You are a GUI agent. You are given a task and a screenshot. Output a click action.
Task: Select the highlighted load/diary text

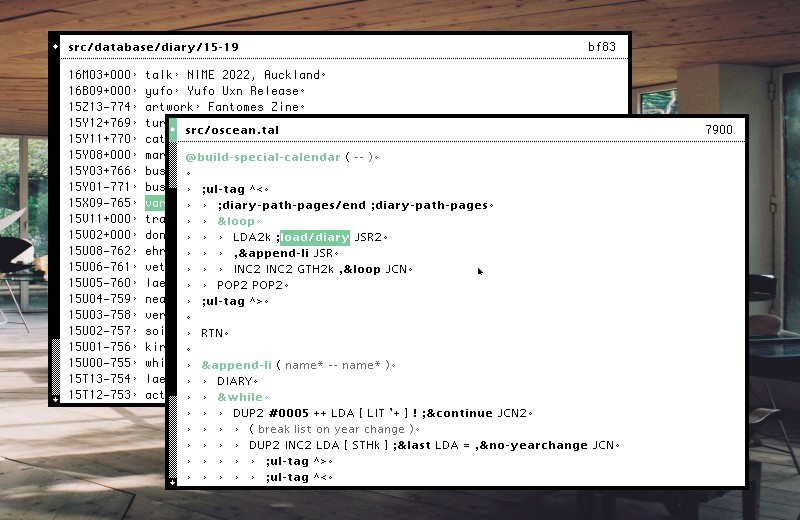coord(315,237)
